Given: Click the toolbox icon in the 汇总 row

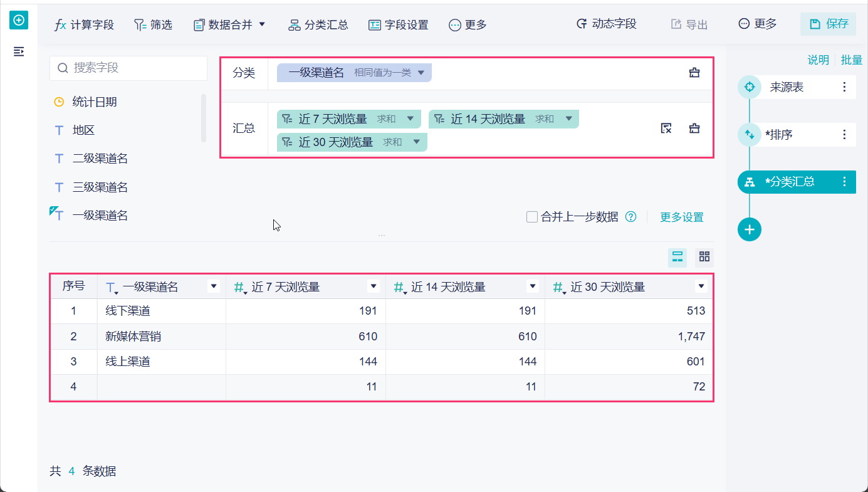Looking at the screenshot, I should [x=694, y=128].
